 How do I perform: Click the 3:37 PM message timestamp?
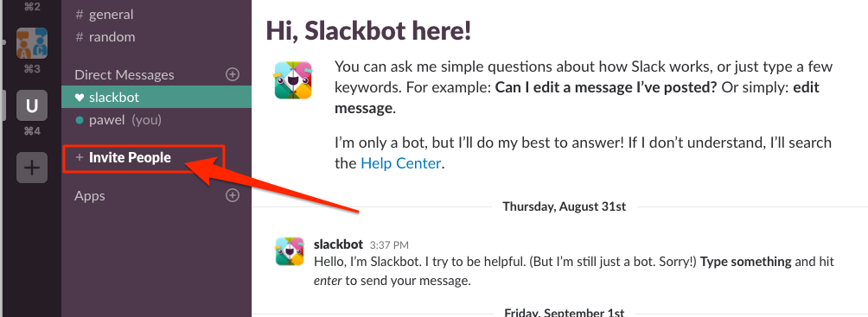pos(389,244)
